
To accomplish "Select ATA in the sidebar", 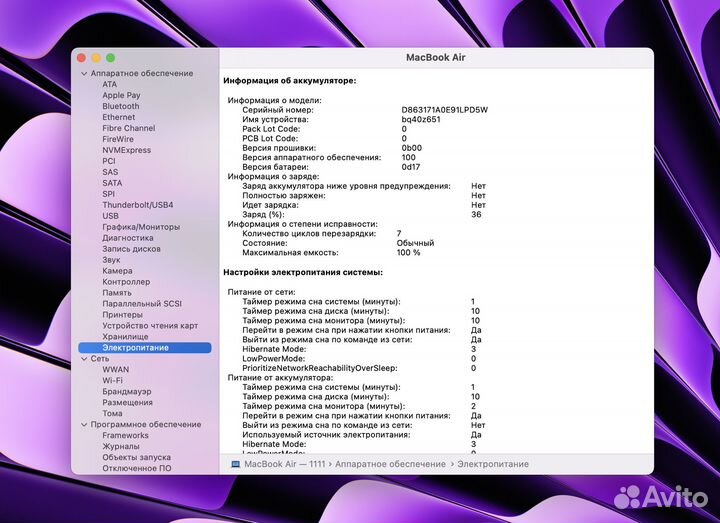I will coord(109,84).
